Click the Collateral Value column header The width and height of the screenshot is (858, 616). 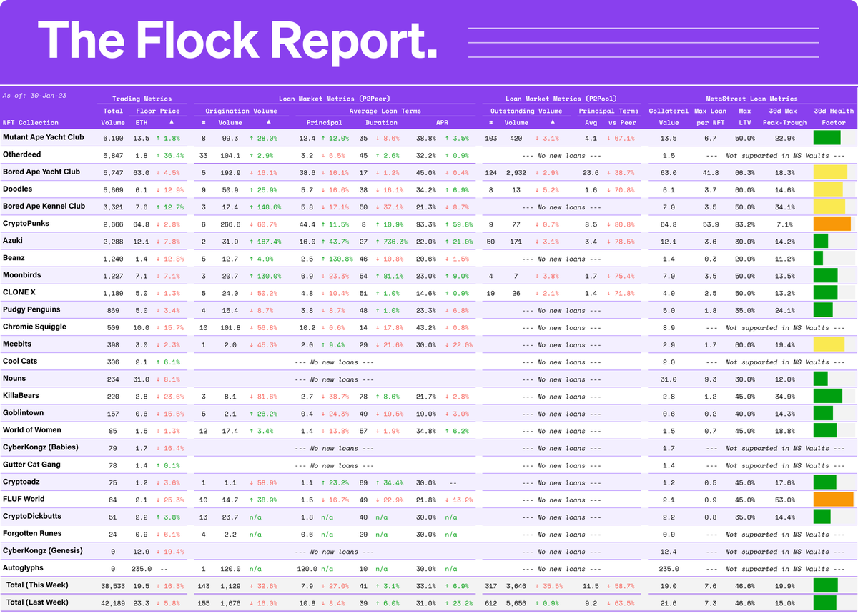click(x=668, y=116)
